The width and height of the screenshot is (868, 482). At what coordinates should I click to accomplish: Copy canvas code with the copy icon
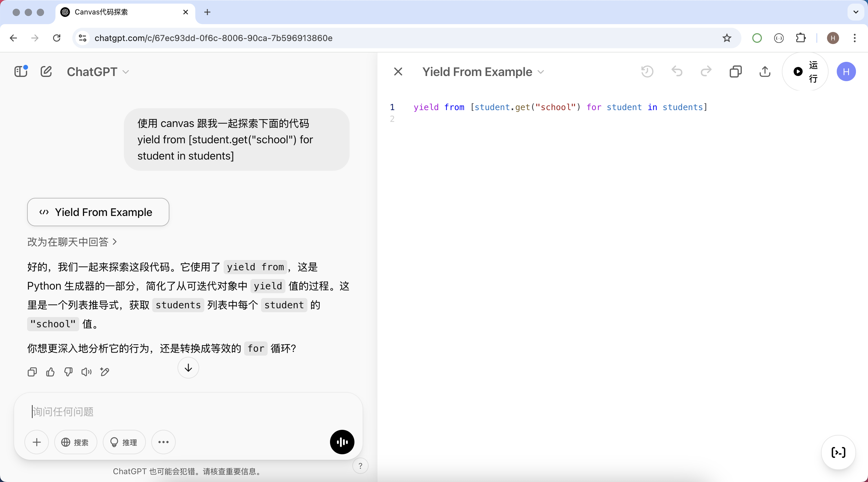pyautogui.click(x=736, y=71)
